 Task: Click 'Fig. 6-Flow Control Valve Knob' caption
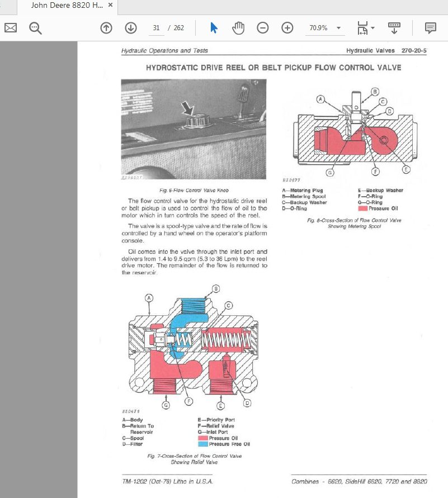point(194,190)
